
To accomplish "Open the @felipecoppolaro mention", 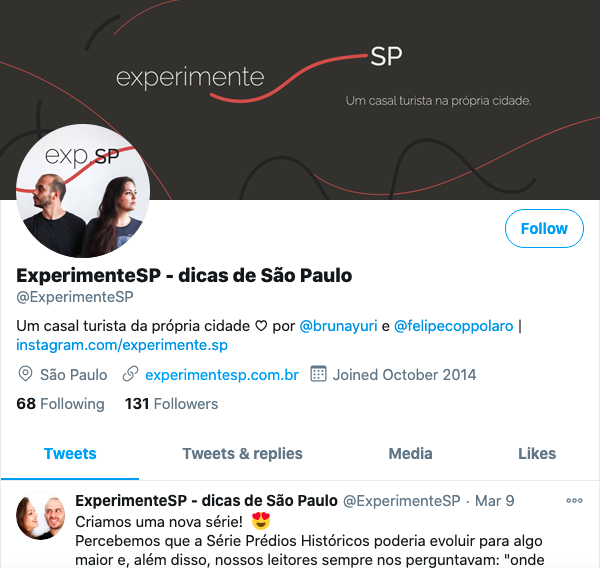I will (x=453, y=326).
